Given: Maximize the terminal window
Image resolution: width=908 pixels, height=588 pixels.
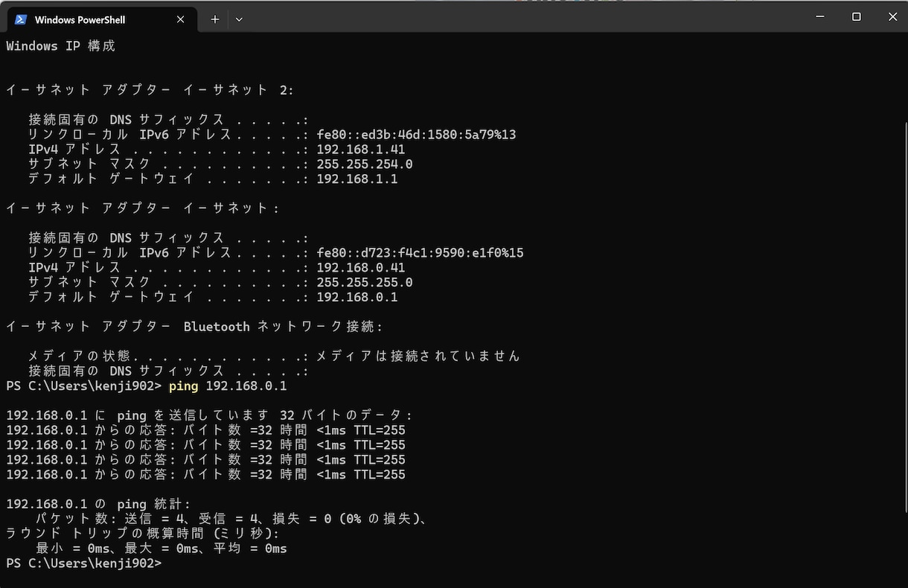Looking at the screenshot, I should click(x=857, y=16).
